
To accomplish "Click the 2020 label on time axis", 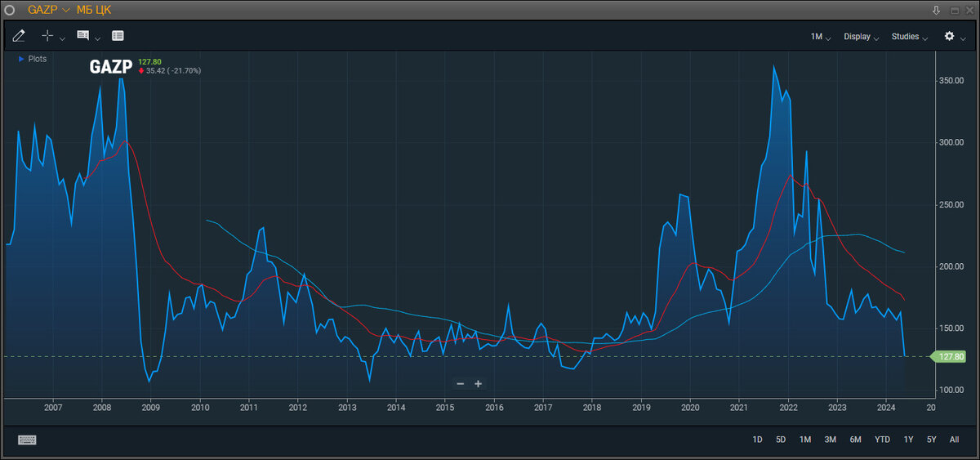I will 690,407.
